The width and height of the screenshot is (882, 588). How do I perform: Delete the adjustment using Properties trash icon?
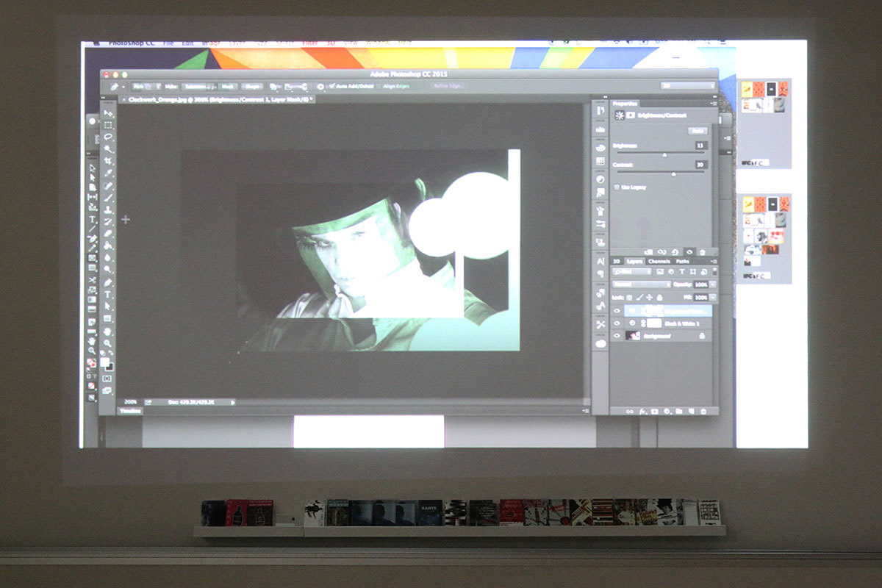pyautogui.click(x=702, y=251)
